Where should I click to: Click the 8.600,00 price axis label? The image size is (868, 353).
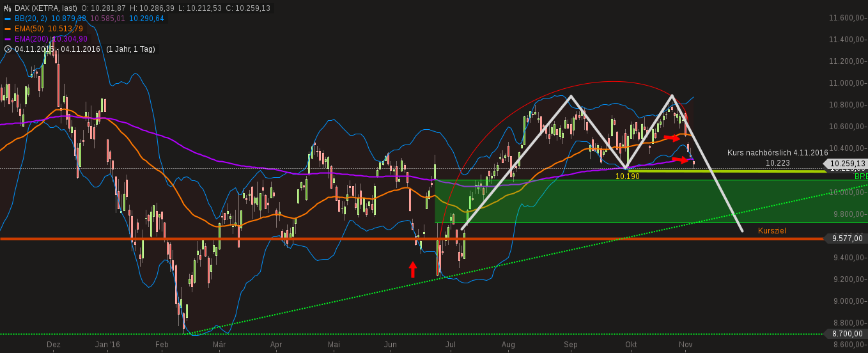848,345
